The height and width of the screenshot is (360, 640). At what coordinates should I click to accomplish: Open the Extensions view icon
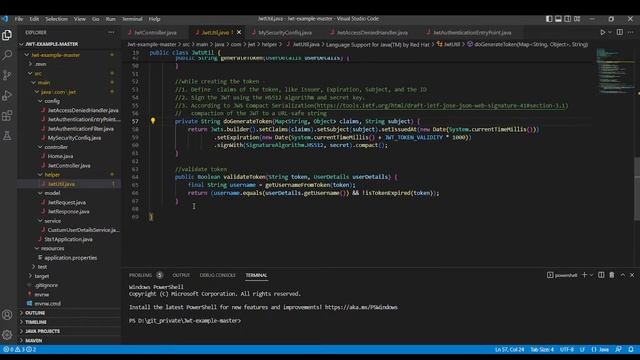pos(7,116)
